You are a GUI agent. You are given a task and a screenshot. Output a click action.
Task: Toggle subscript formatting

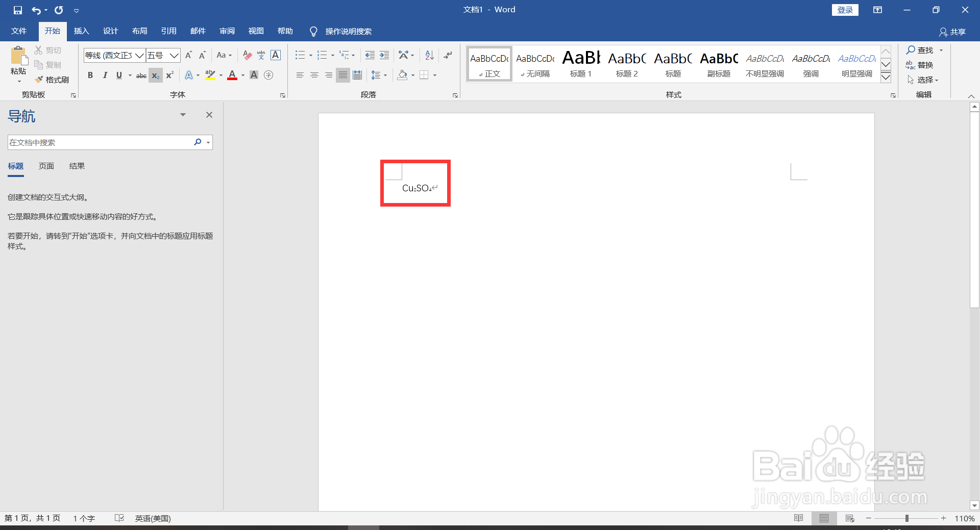(x=156, y=75)
